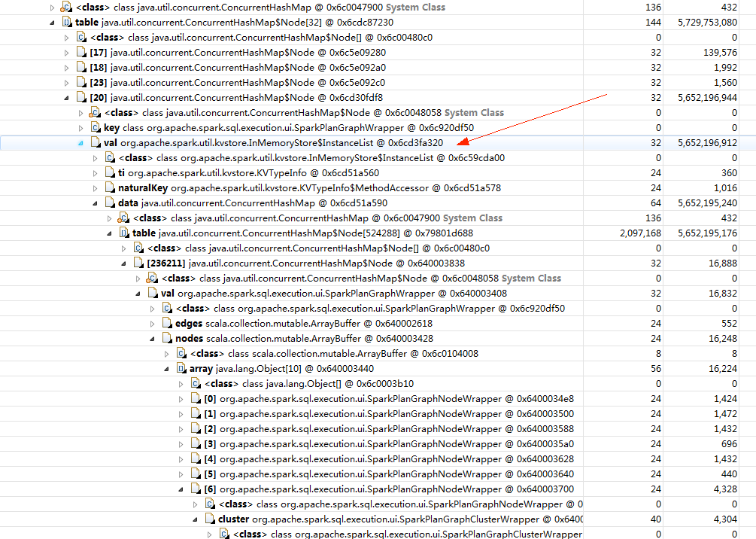Viewport: 756px width, 539px height.
Task: Click object icon of node wrapper [2]
Action: coord(196,429)
